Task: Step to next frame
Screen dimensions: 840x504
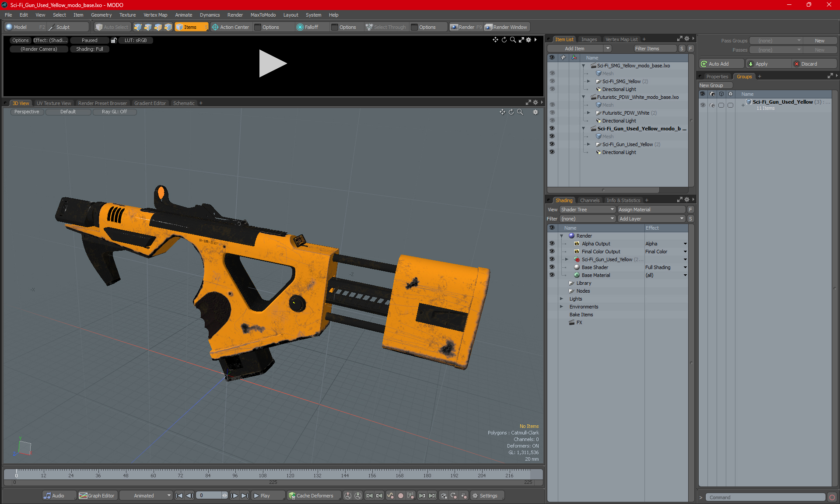Action: click(x=234, y=496)
